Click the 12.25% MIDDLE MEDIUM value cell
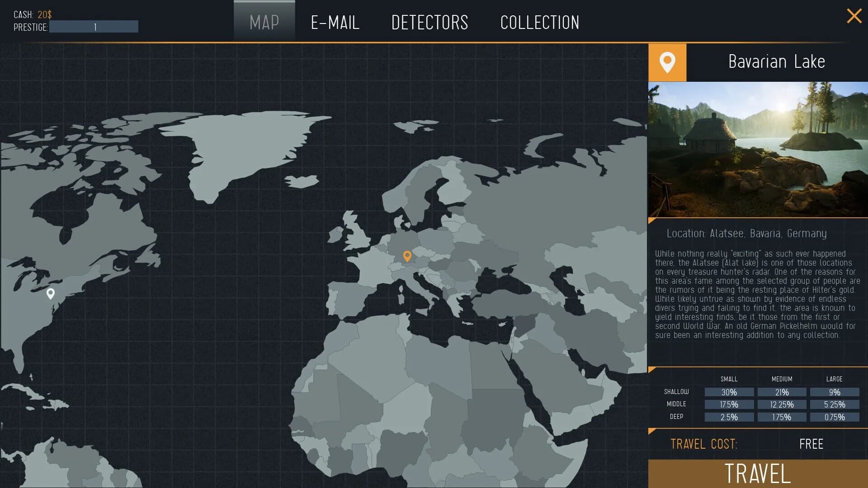This screenshot has width=868, height=488. point(781,404)
